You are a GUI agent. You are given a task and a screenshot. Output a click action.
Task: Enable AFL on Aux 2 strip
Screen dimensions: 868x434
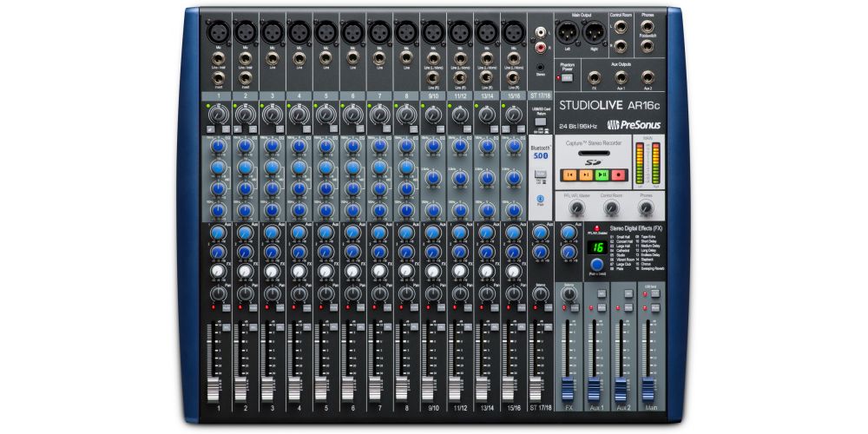[x=628, y=293]
